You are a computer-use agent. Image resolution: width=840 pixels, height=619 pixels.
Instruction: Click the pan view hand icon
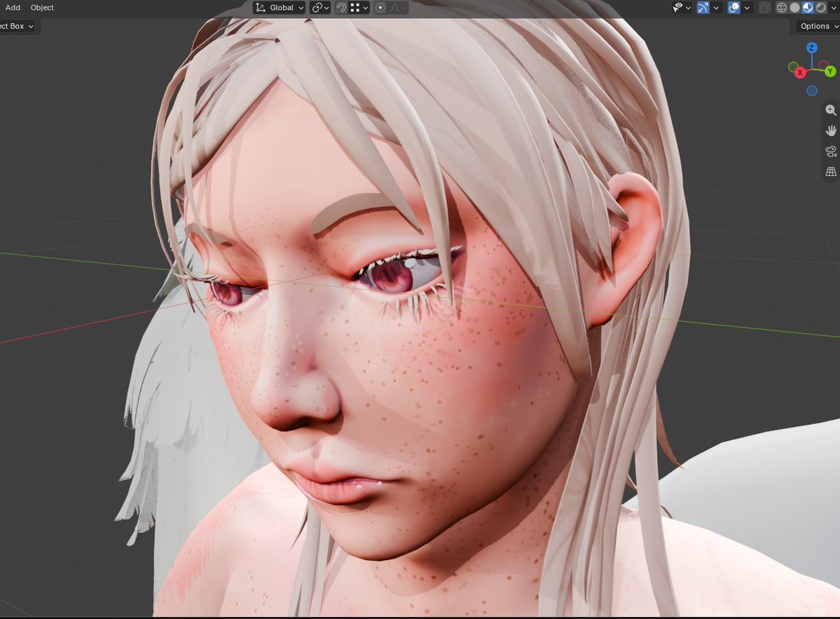pyautogui.click(x=831, y=131)
